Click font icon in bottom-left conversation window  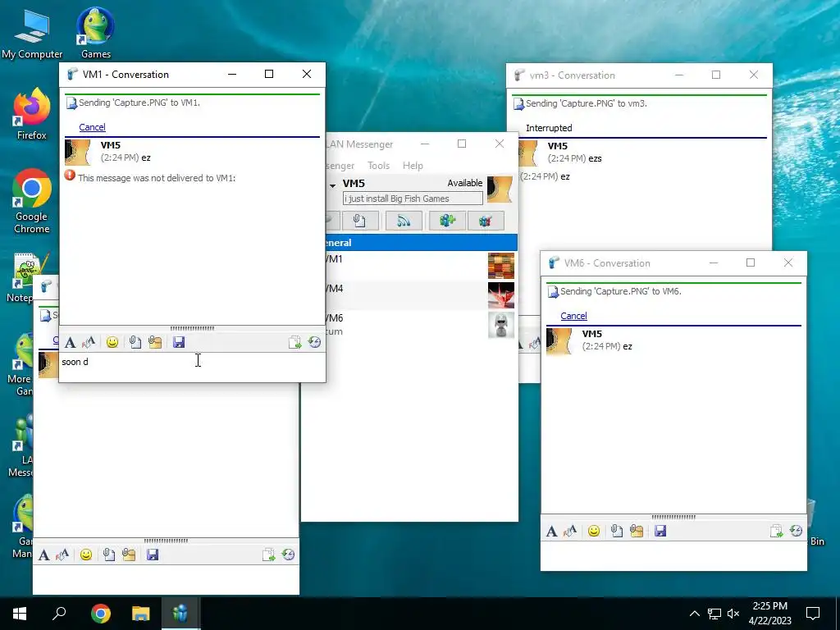click(44, 555)
